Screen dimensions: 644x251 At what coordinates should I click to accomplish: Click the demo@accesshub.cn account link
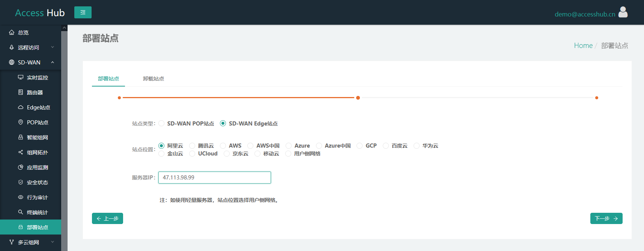click(x=585, y=14)
